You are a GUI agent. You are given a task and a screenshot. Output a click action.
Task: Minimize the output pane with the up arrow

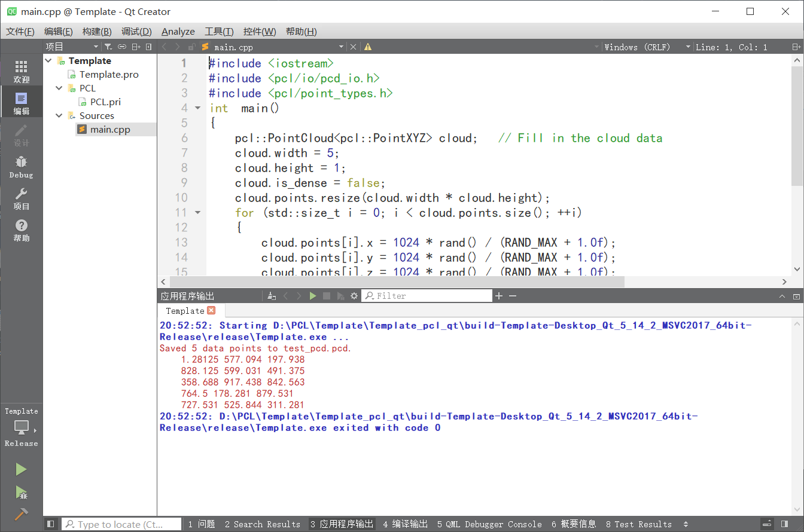[782, 296]
